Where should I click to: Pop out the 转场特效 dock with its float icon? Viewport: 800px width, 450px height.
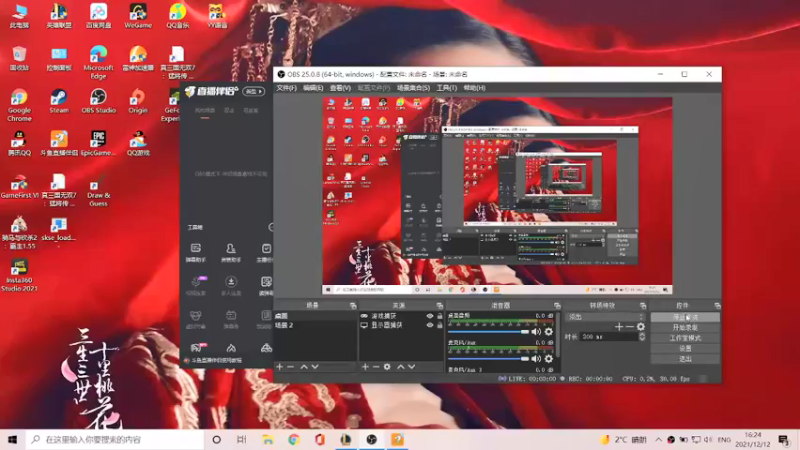pos(643,306)
